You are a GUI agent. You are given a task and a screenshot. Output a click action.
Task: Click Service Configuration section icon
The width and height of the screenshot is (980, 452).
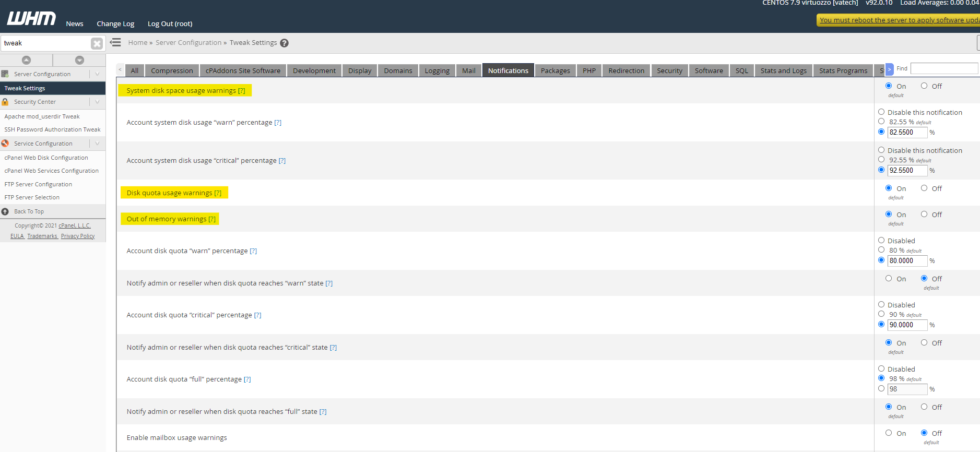point(5,144)
